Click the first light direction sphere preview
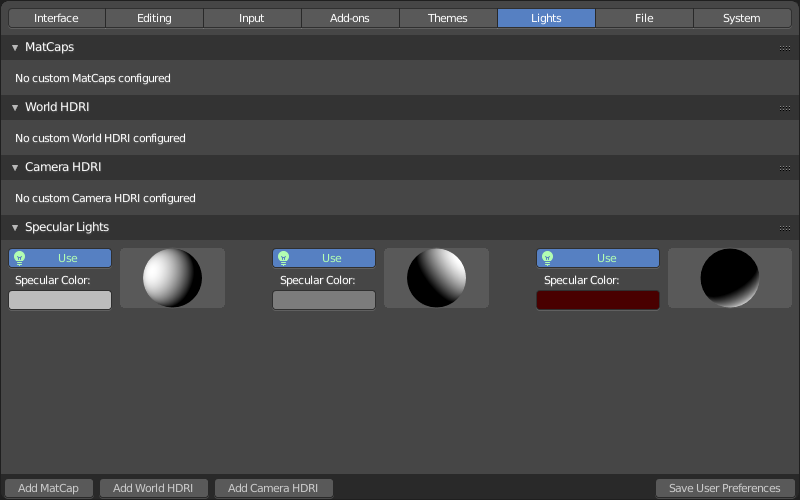This screenshot has height=500, width=800. pos(172,278)
